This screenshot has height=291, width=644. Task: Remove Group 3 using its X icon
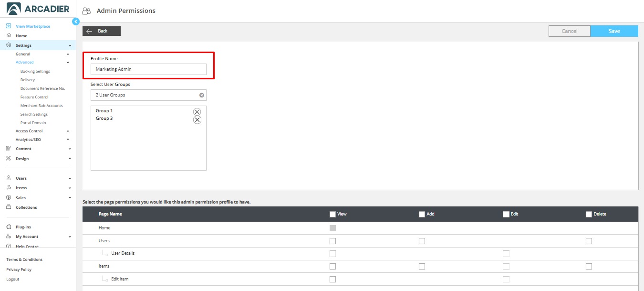pos(197,120)
